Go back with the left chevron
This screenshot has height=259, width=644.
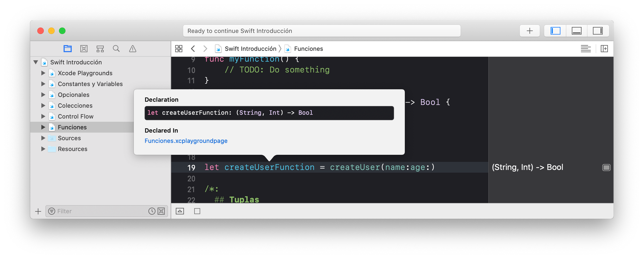click(x=193, y=49)
